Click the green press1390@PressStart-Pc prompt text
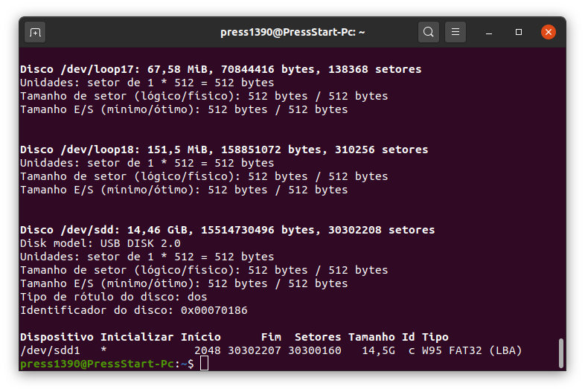This screenshot has height=392, width=585. (x=97, y=364)
